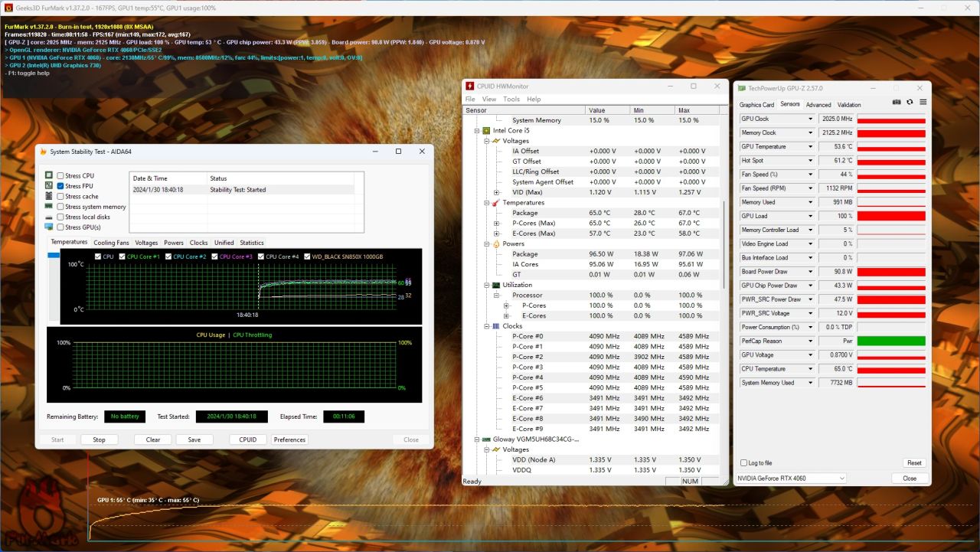Click the Value column header in HWMonitor
Screen dimensions: 980x552
click(597, 110)
